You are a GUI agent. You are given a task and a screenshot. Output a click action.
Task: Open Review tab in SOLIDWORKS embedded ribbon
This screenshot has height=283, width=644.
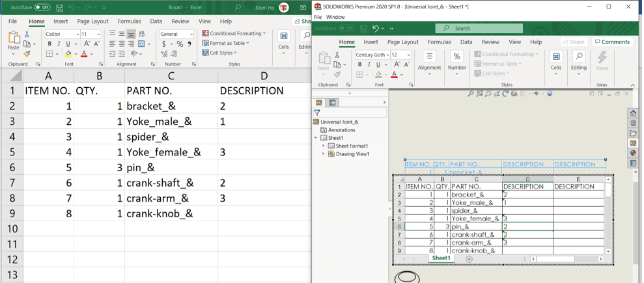point(490,42)
